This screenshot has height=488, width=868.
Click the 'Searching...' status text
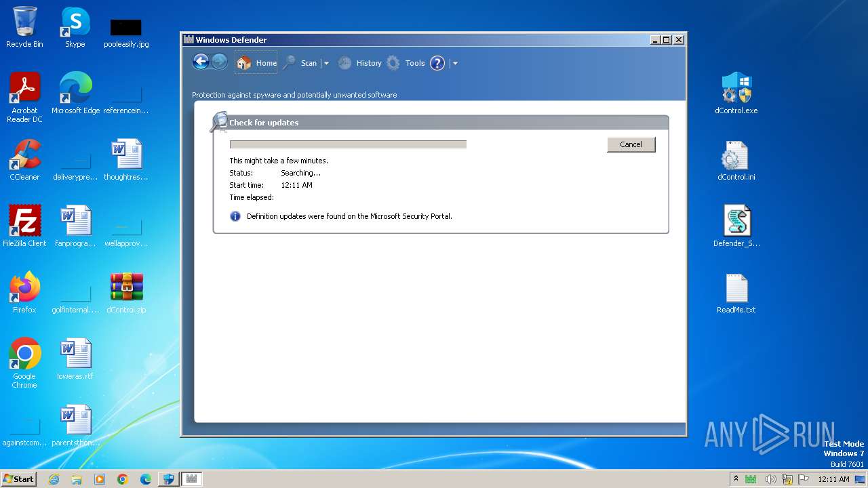click(300, 173)
